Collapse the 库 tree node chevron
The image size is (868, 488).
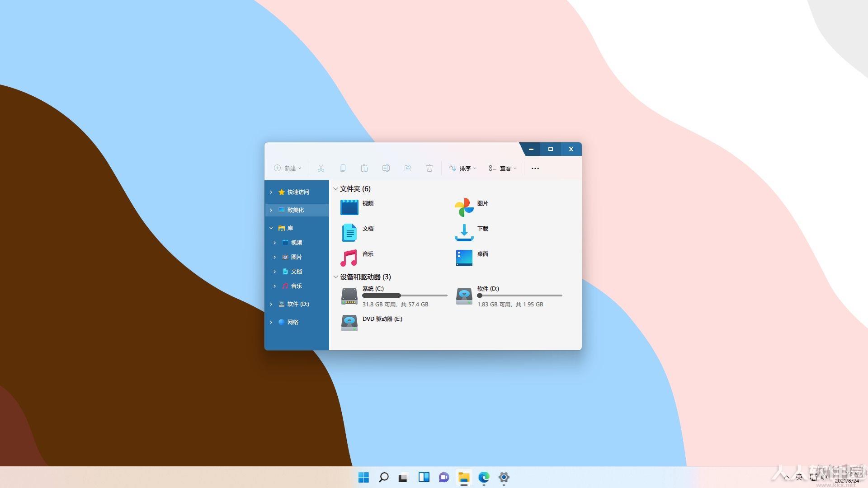(271, 228)
